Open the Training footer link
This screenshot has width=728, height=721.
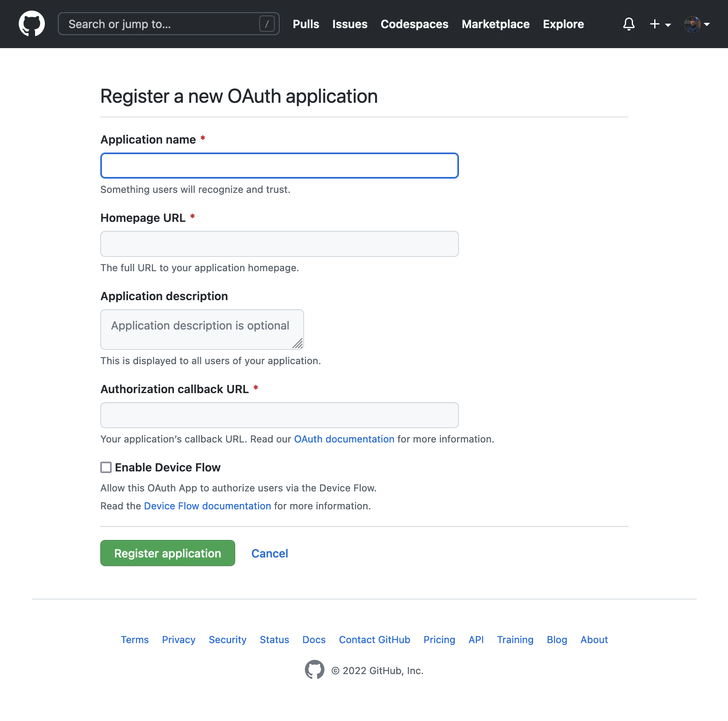(x=515, y=640)
